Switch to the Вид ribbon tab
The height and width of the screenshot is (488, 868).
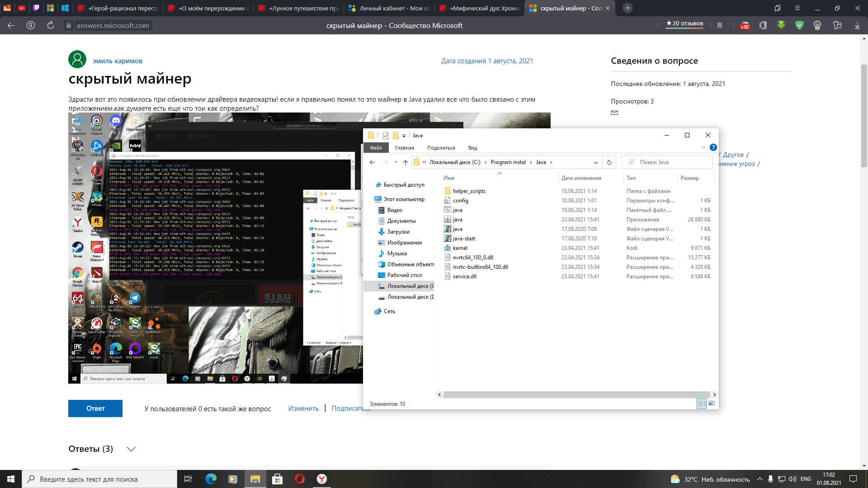point(472,148)
